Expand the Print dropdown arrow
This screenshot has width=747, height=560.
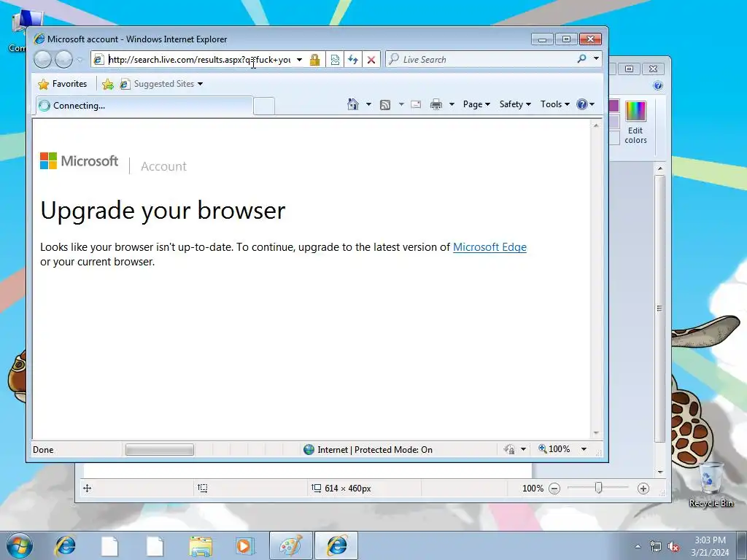coord(452,104)
